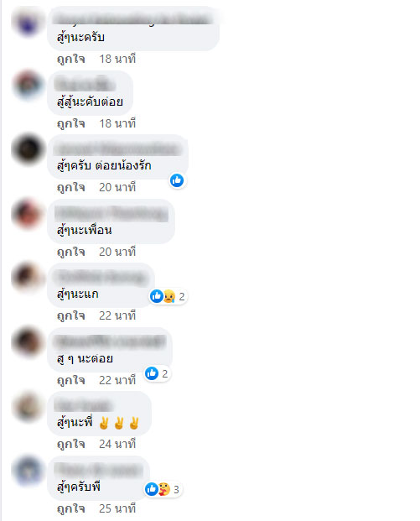Click ถูกใจ under the "สู้สู้นะคับต่อย" comment

coord(70,123)
